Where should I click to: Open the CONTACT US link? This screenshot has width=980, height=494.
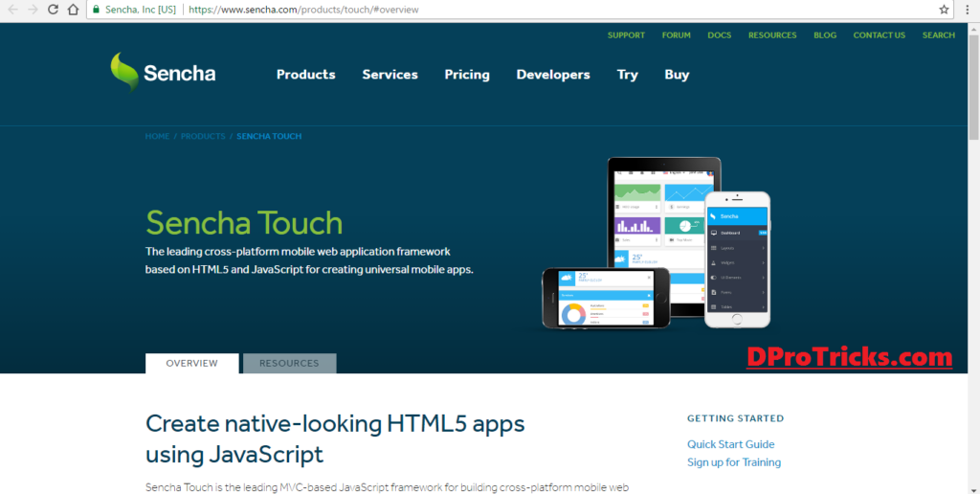click(879, 35)
